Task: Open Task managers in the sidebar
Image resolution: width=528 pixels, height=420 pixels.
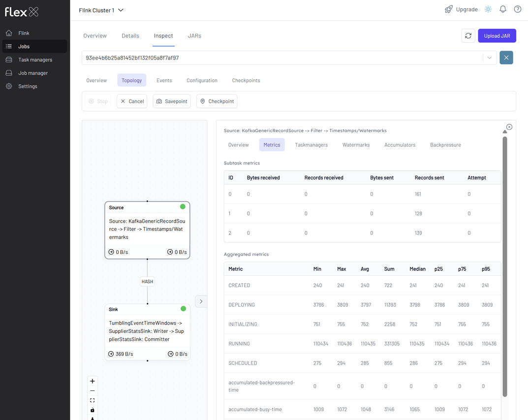Action: [35, 60]
